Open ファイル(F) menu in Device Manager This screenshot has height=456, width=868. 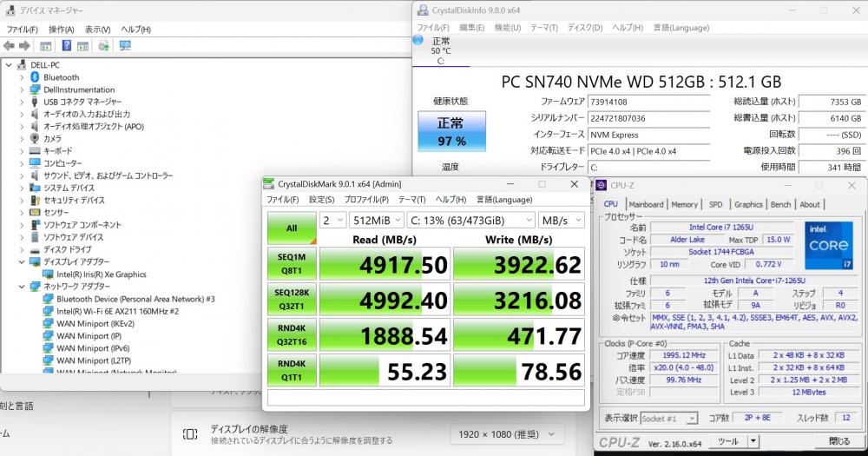point(23,30)
